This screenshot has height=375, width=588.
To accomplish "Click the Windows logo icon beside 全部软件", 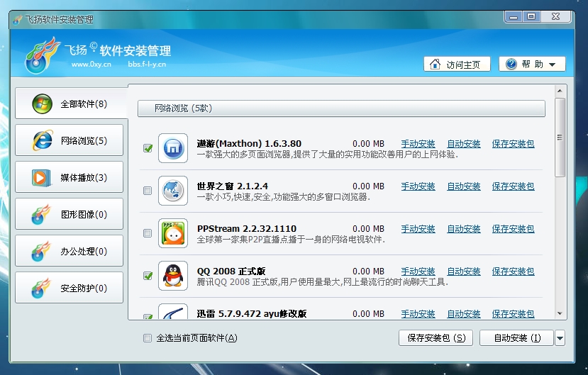I will (x=42, y=103).
